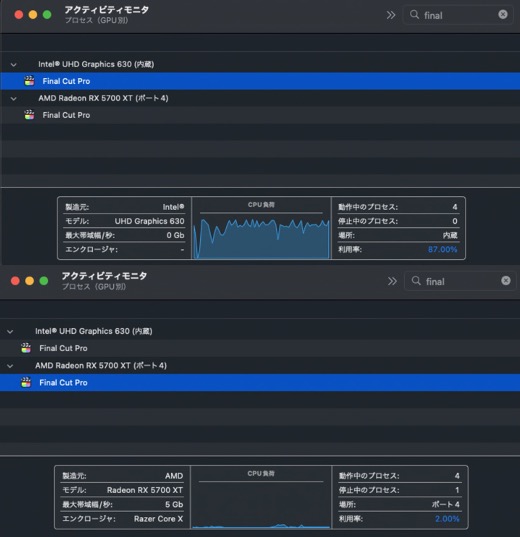Zoom the top Activity Monitor window with green button
The width and height of the screenshot is (520, 537).
tap(47, 15)
